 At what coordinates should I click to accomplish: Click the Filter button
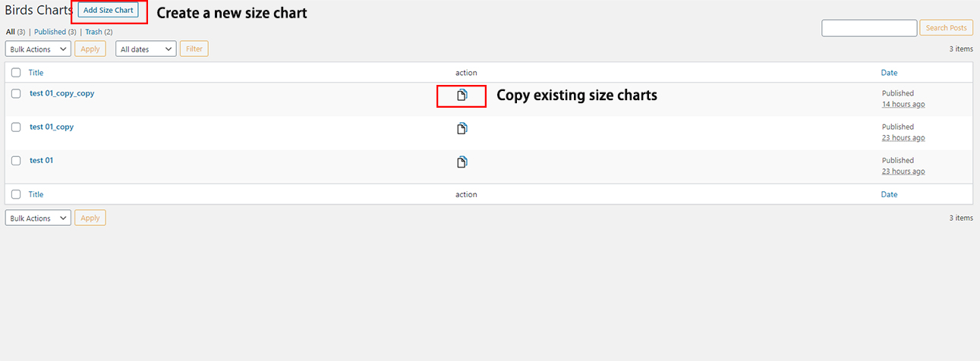tap(194, 49)
